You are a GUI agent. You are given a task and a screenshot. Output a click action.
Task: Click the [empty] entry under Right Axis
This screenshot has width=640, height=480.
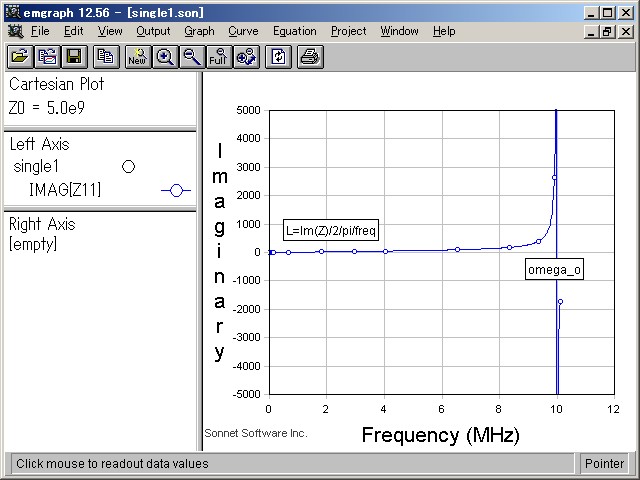point(33,244)
